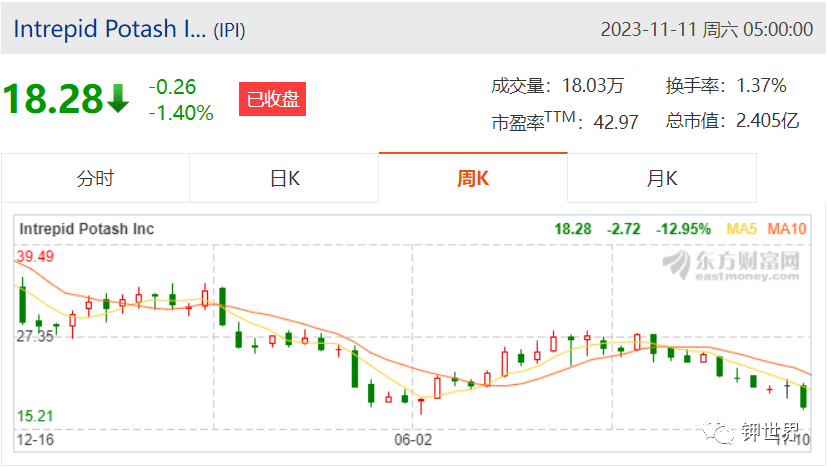
Task: Switch to the 日K daily chart tab
Action: (284, 178)
